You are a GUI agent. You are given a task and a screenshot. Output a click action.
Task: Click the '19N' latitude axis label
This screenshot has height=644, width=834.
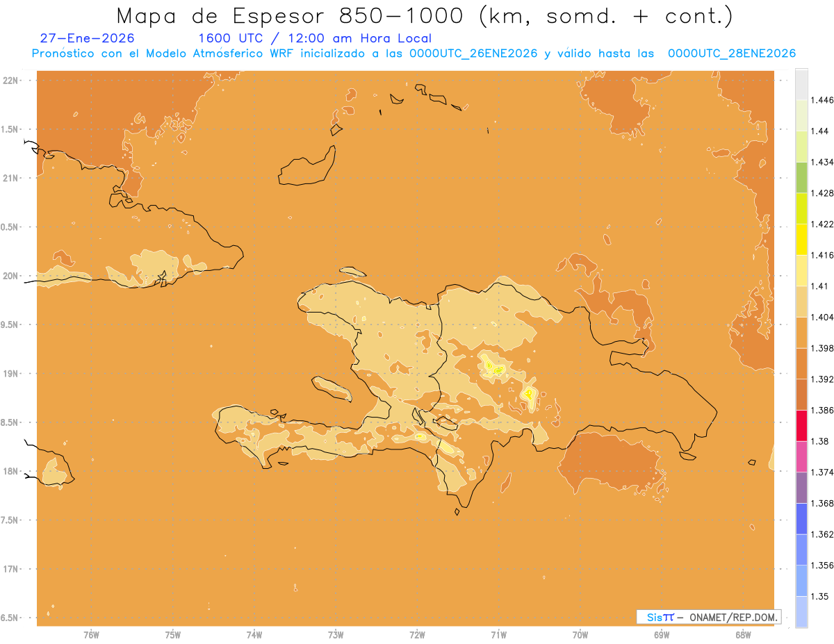(x=11, y=373)
